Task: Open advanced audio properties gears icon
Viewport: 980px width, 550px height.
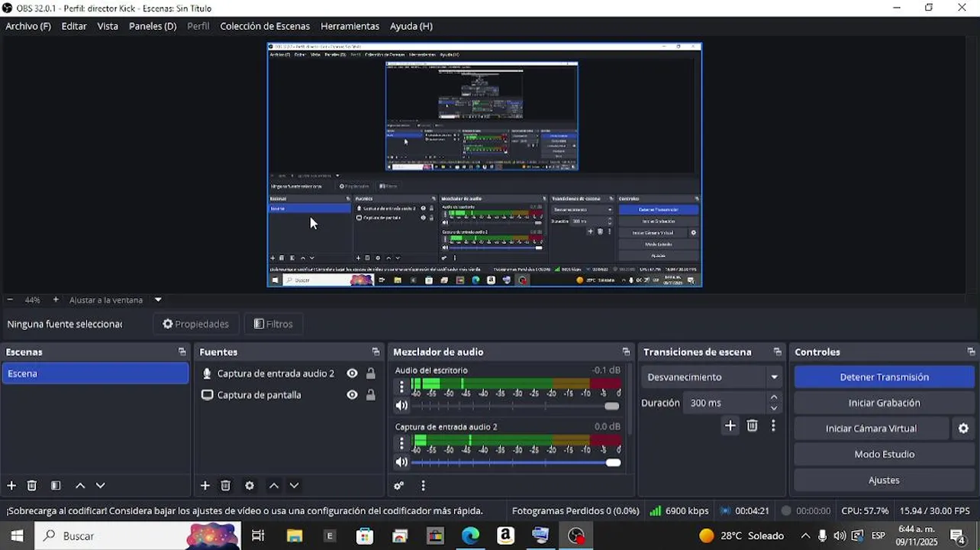Action: point(398,486)
